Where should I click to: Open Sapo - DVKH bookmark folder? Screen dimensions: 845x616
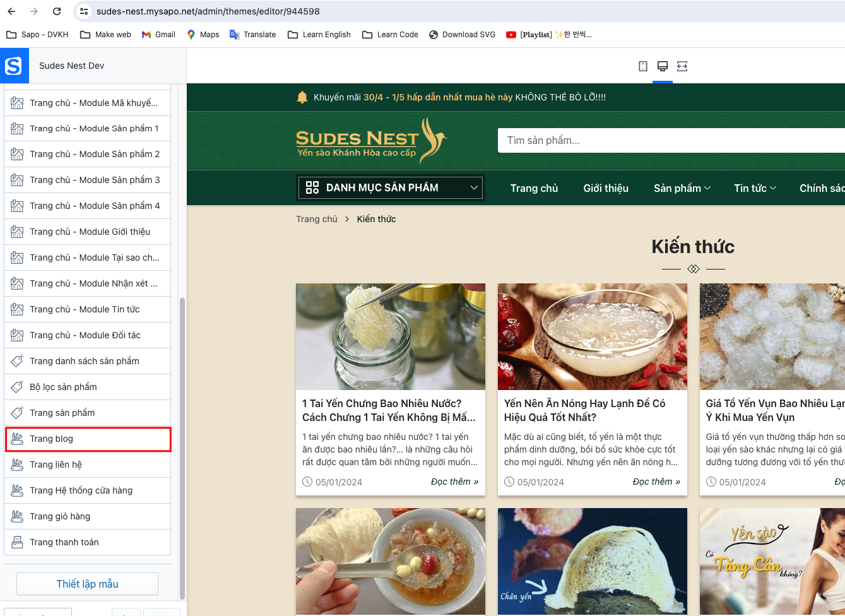[x=37, y=35]
